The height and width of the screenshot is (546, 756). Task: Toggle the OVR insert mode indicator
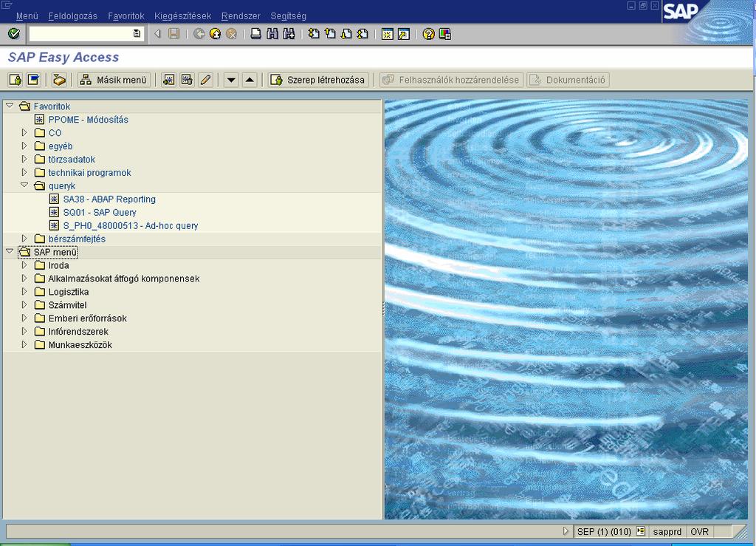700,531
